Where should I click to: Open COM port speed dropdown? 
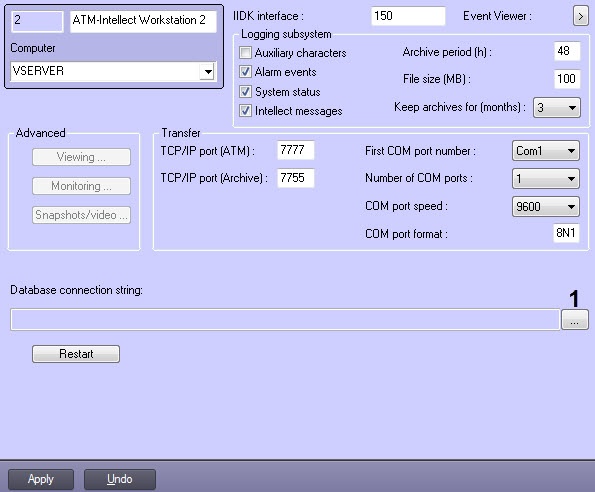click(545, 206)
